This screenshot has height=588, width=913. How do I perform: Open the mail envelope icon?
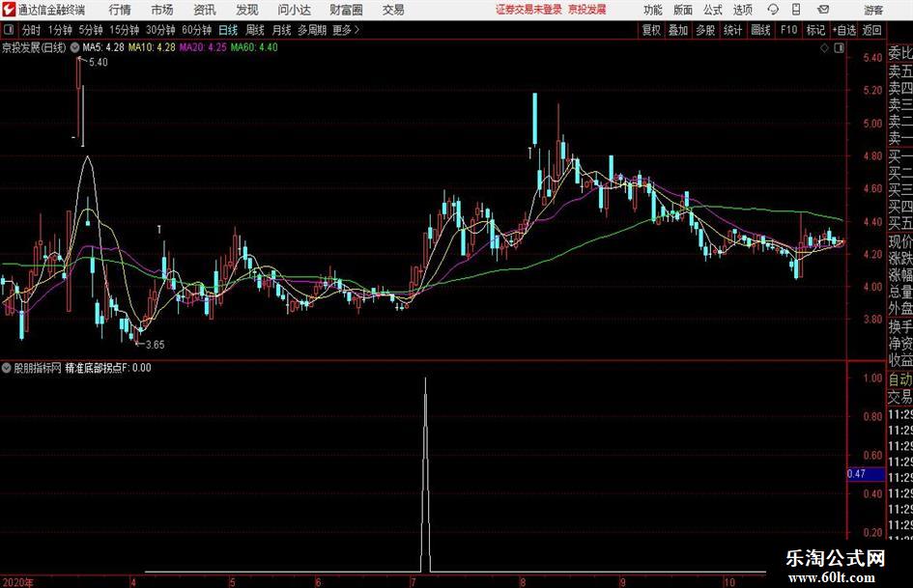(823, 10)
